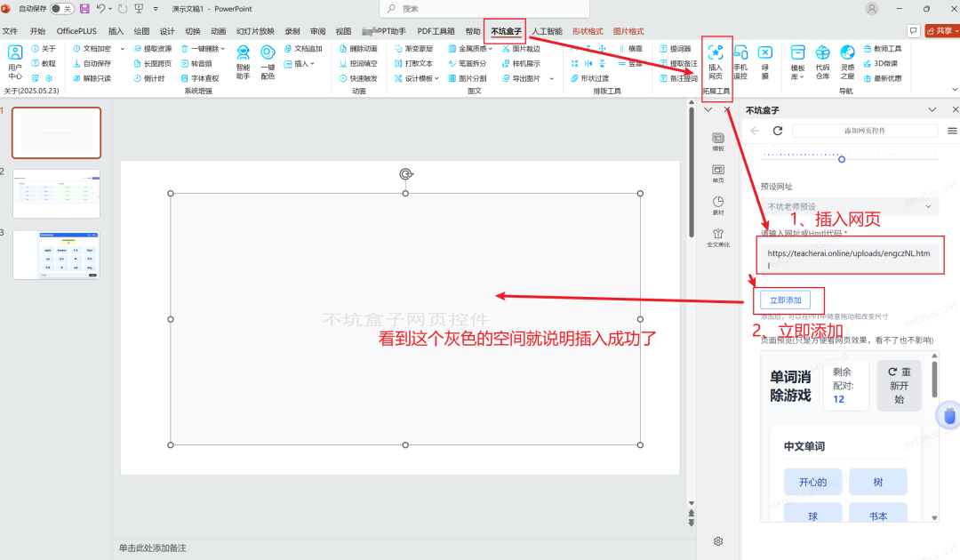Select the second slide thumbnail
Image resolution: width=960 pixels, height=560 pixels.
coord(56,193)
